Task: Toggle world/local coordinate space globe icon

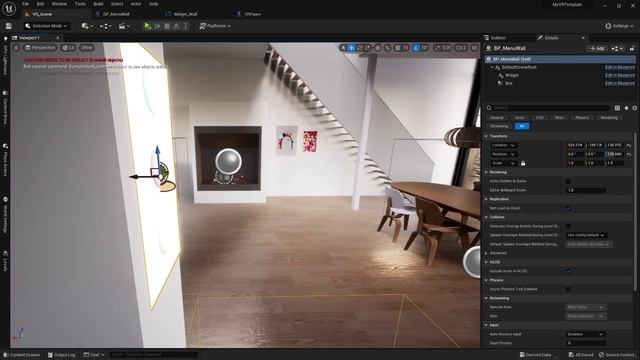Action: pos(378,48)
